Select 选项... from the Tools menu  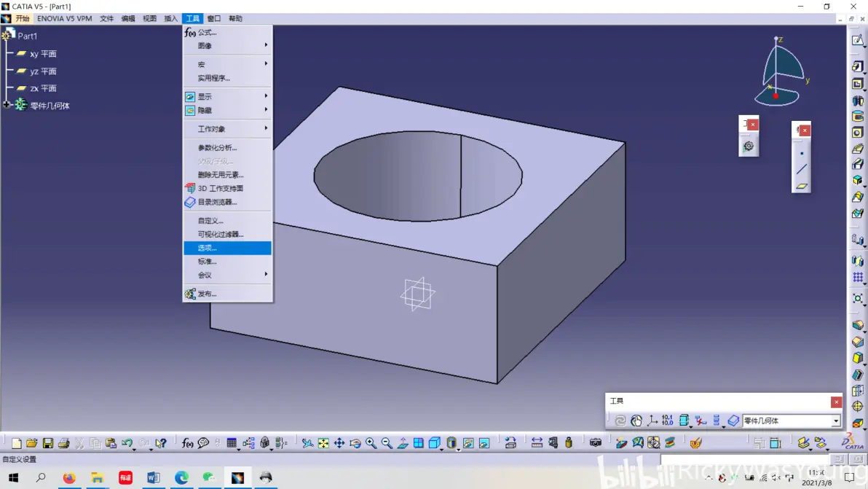point(227,248)
